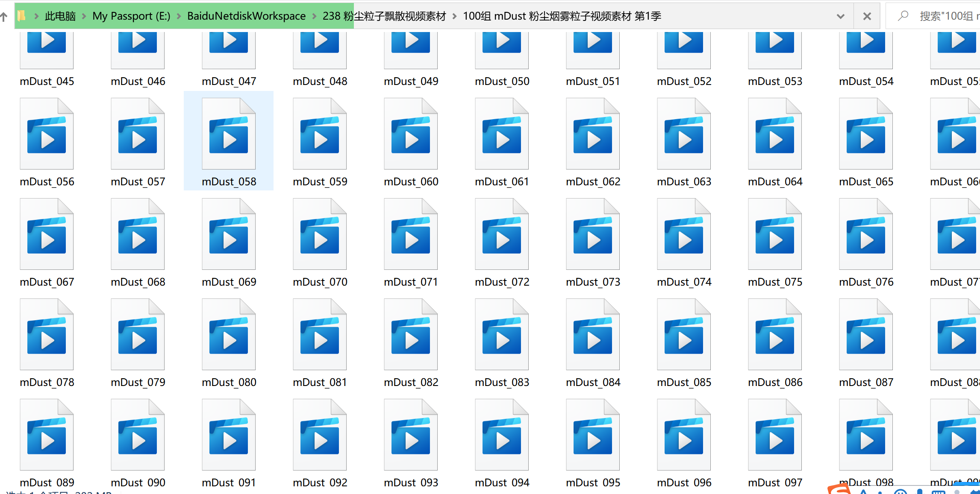Select the mDust_075 video file icon
This screenshot has width=980, height=494.
pos(775,234)
